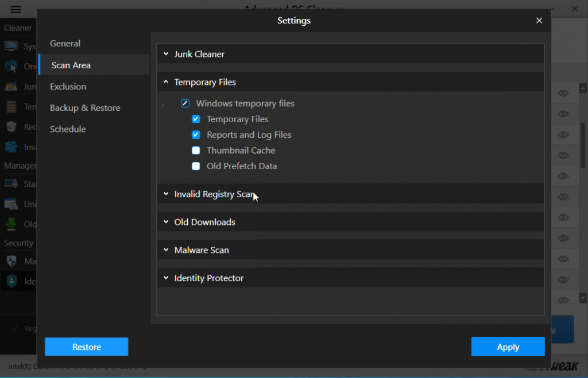Click One Click Care icon in sidebar
Screen dimensions: 588x378
11,67
